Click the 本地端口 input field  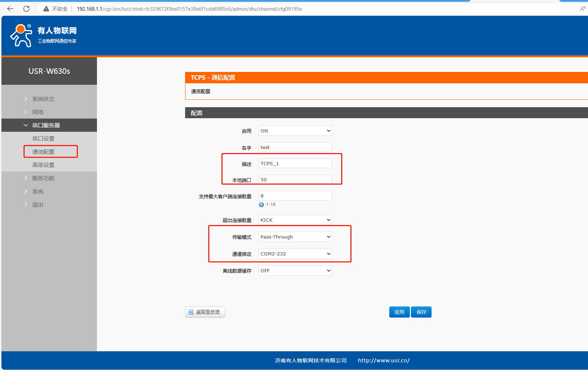tap(295, 180)
